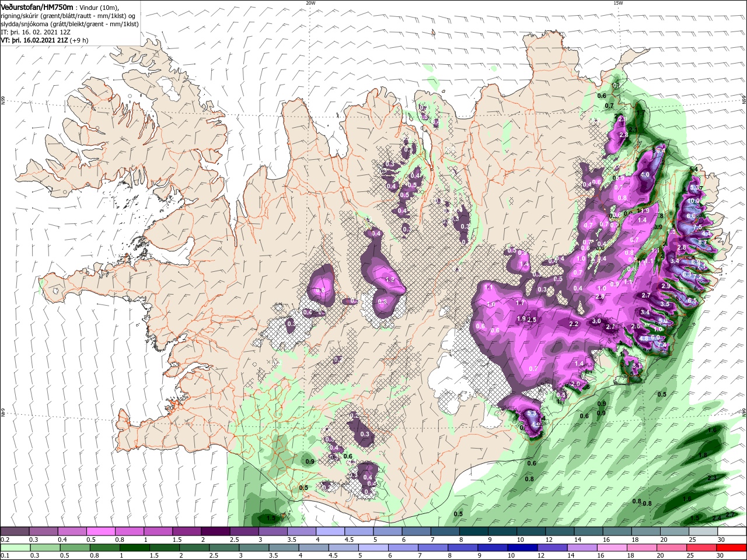Image resolution: width=747 pixels, height=560 pixels.
Task: Click the 15W longitude label
Action: (x=617, y=3)
